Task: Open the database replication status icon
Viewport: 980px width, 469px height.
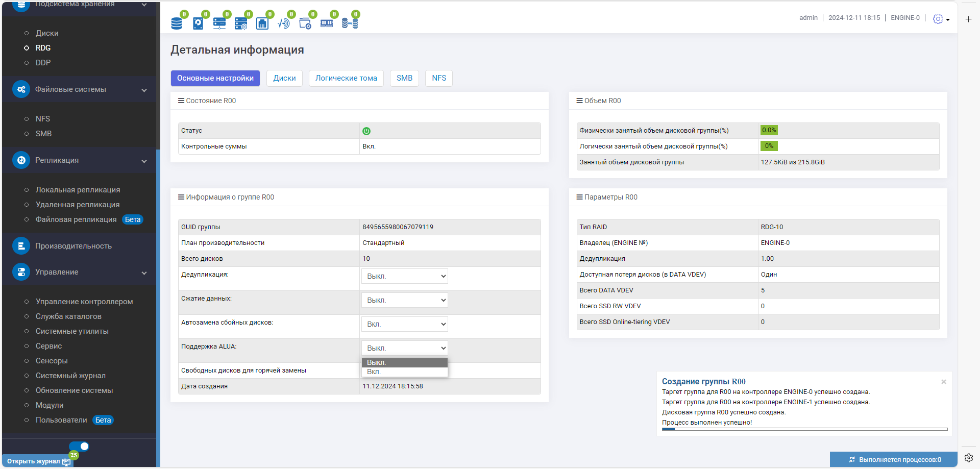Action: tap(350, 23)
